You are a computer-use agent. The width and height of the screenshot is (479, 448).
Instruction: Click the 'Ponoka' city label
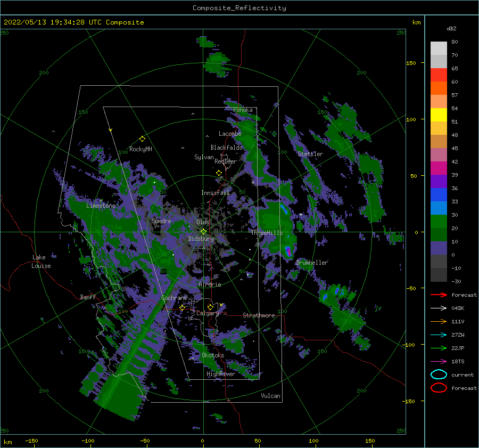243,110
